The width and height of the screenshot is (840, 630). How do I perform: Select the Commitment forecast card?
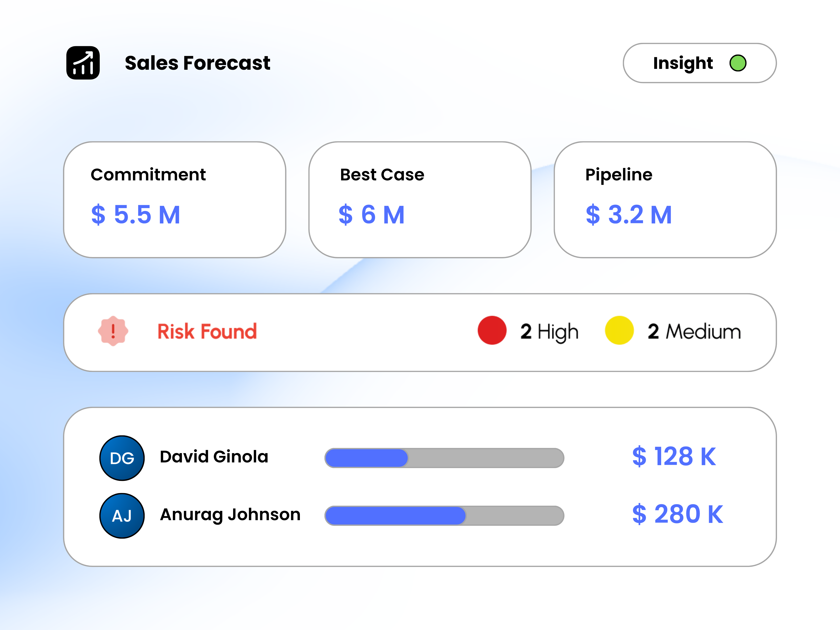175,200
